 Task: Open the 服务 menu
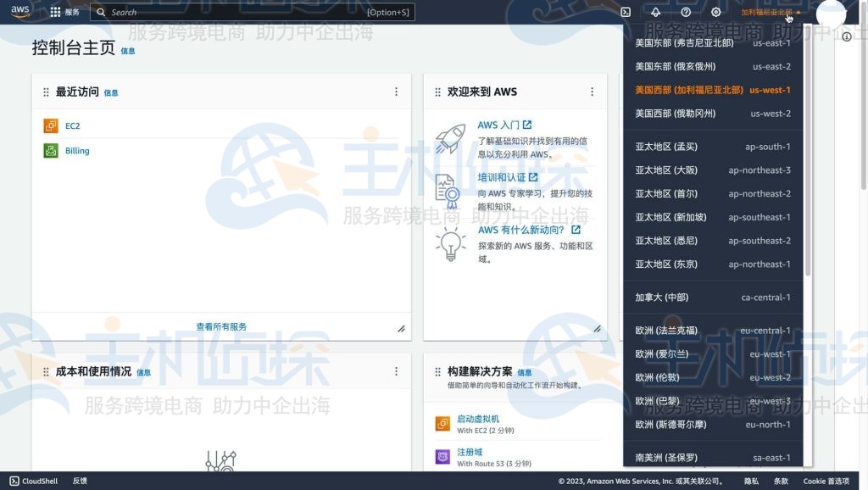63,12
